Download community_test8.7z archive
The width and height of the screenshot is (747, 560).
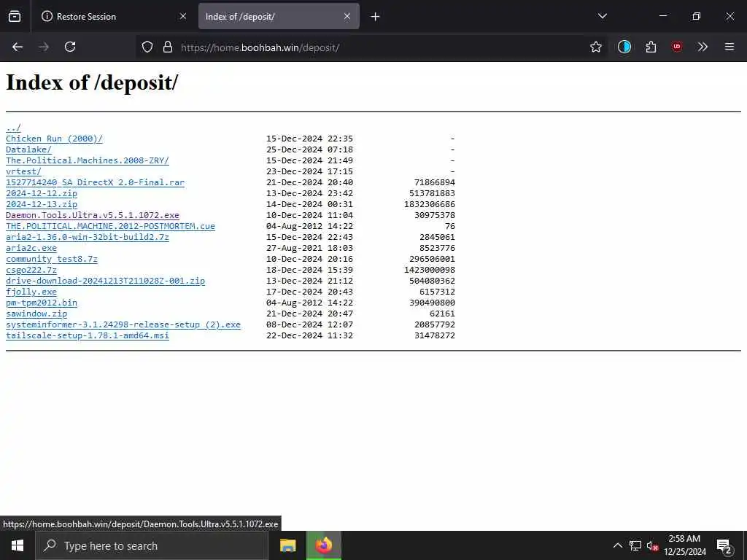click(x=52, y=259)
